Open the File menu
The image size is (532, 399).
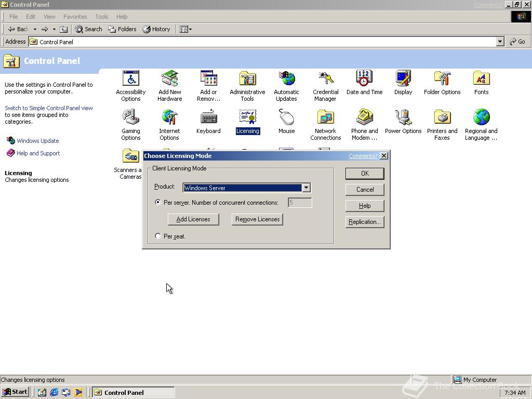tap(14, 17)
